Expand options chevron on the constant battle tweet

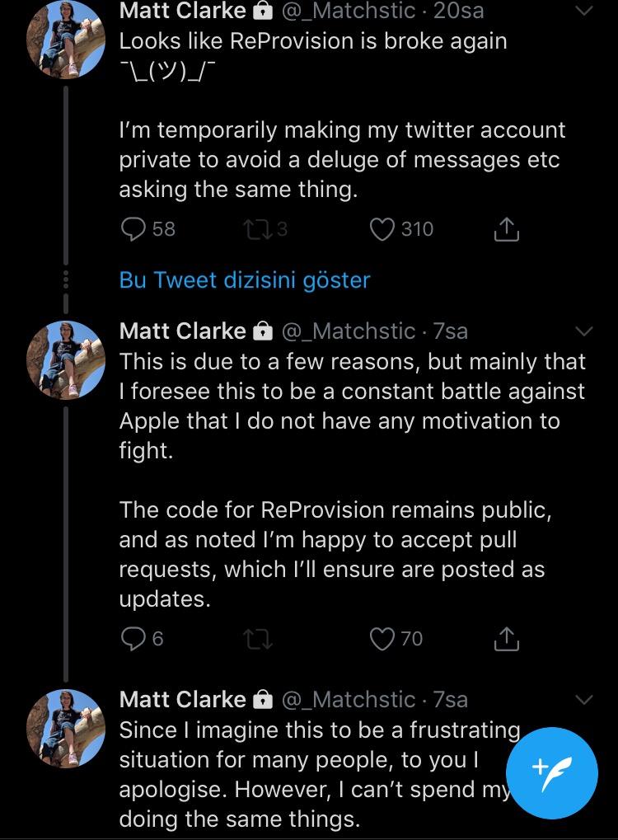583,331
